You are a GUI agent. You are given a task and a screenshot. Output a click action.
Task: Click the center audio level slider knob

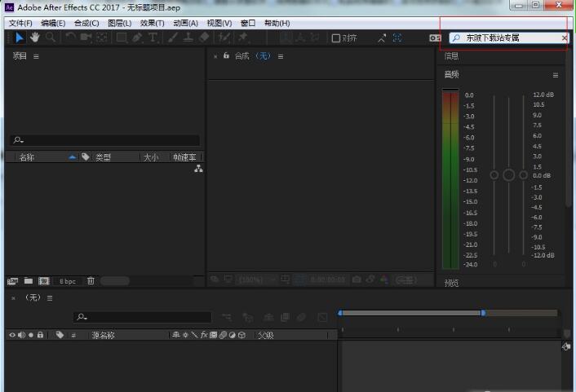click(x=509, y=175)
